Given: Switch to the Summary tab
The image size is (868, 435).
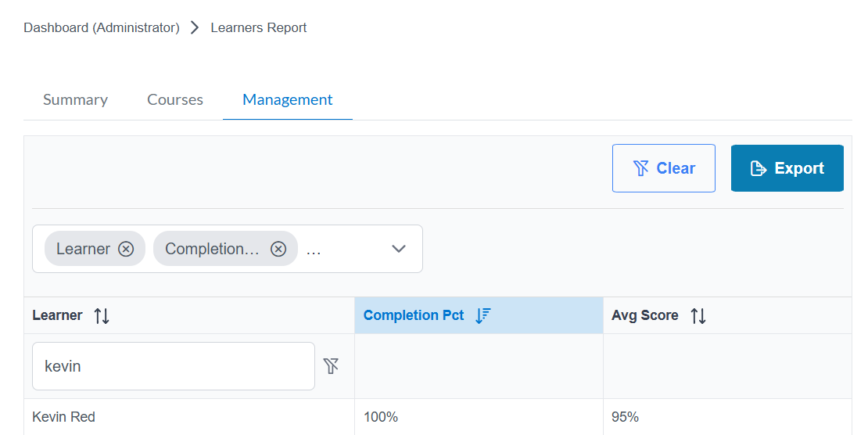Looking at the screenshot, I should coord(75,100).
